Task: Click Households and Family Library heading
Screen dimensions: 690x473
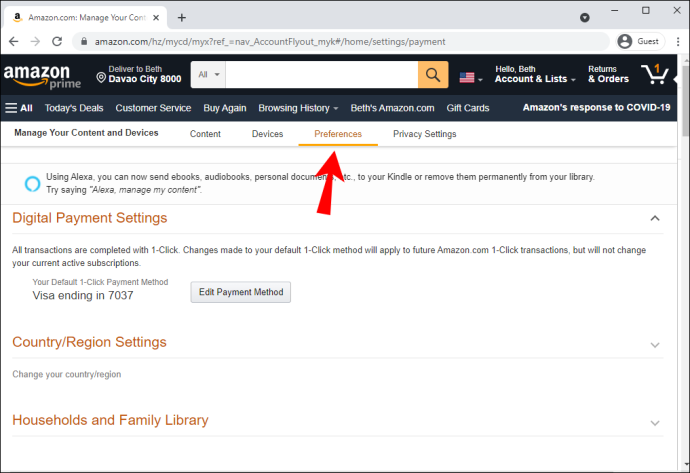Action: click(x=110, y=420)
